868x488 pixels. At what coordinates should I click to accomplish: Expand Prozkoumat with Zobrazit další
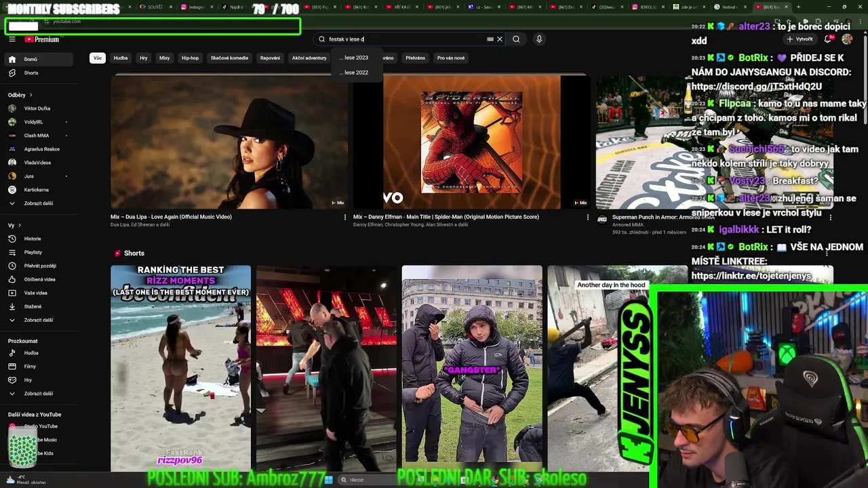pos(37,394)
